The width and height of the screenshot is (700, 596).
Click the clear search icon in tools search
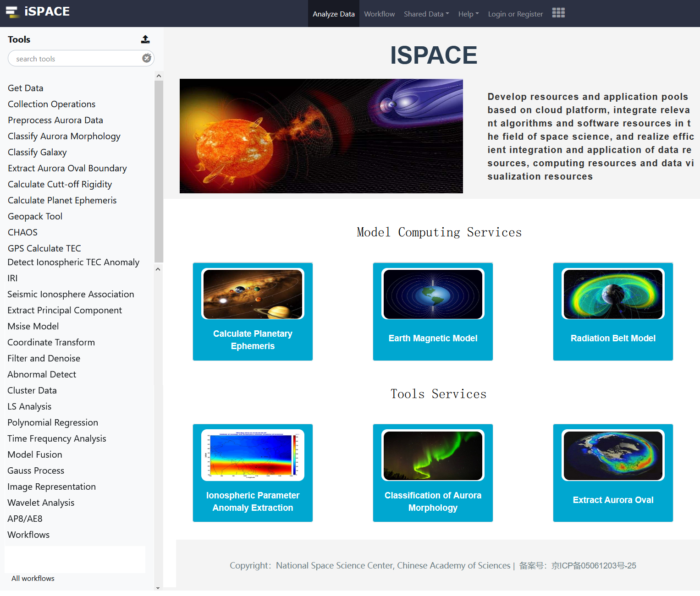pyautogui.click(x=147, y=58)
